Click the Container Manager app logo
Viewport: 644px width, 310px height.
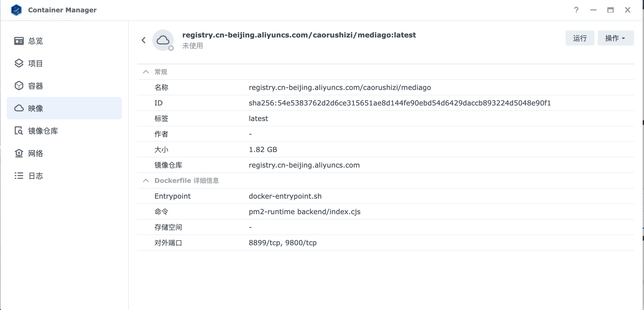pyautogui.click(x=16, y=10)
